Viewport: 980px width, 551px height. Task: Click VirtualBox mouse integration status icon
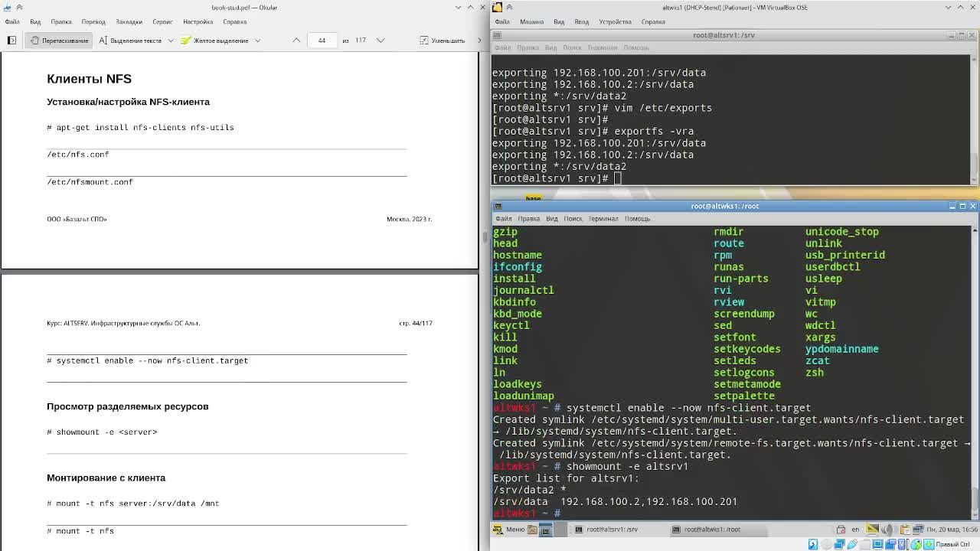(x=916, y=544)
